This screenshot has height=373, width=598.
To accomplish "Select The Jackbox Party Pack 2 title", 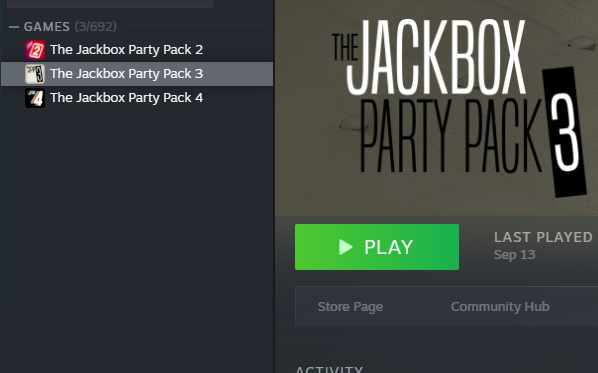I will [126, 50].
